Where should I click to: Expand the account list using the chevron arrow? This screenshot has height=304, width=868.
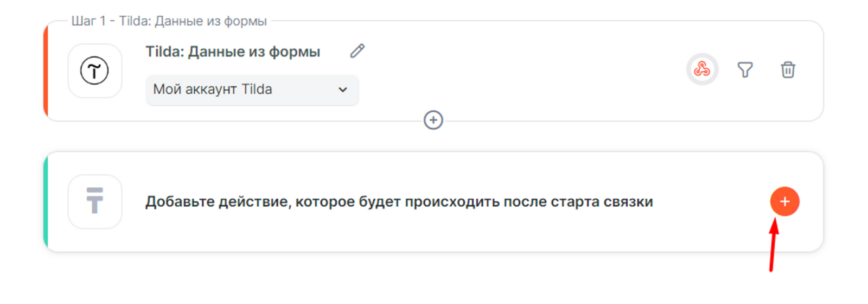[343, 90]
